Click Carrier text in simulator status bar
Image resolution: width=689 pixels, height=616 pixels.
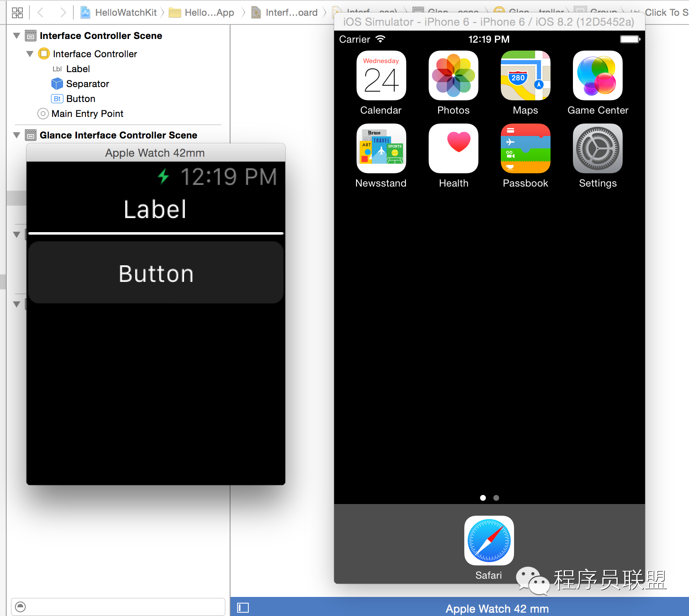pos(354,39)
